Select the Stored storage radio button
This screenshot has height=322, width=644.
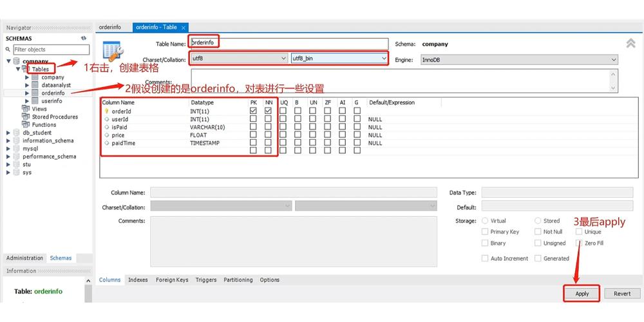pyautogui.click(x=538, y=221)
